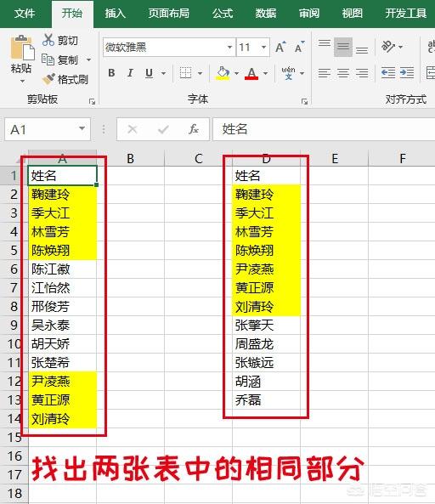This screenshot has height=504, width=435.
Task: Open the font name dropdown
Action: click(229, 48)
